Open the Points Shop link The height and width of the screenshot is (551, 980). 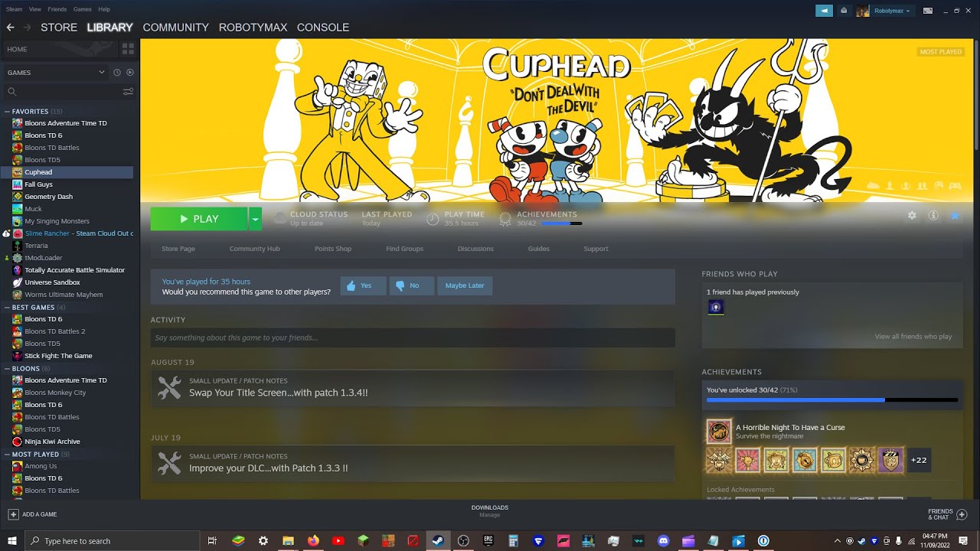pos(333,249)
